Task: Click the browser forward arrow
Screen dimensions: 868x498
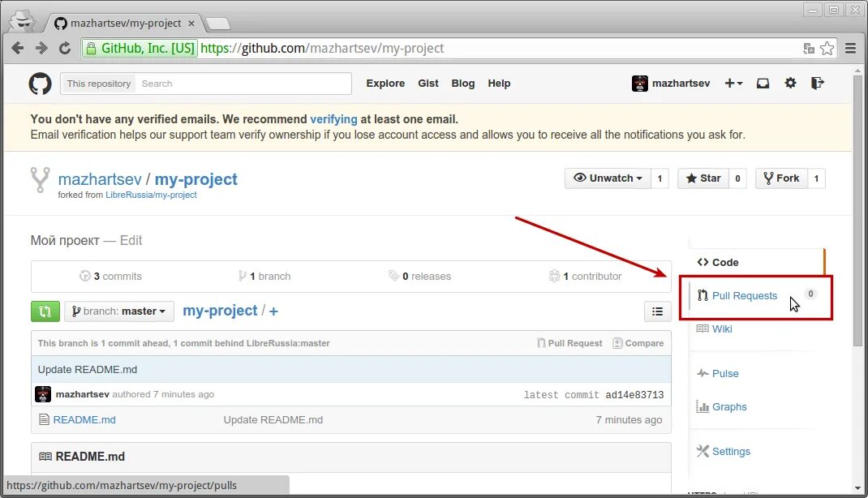Action: (41, 48)
